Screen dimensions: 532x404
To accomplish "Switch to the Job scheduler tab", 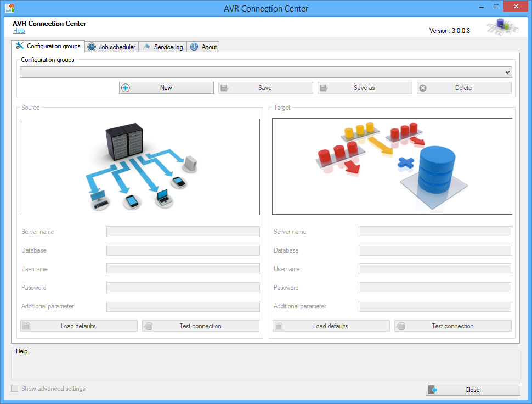I will coord(112,47).
